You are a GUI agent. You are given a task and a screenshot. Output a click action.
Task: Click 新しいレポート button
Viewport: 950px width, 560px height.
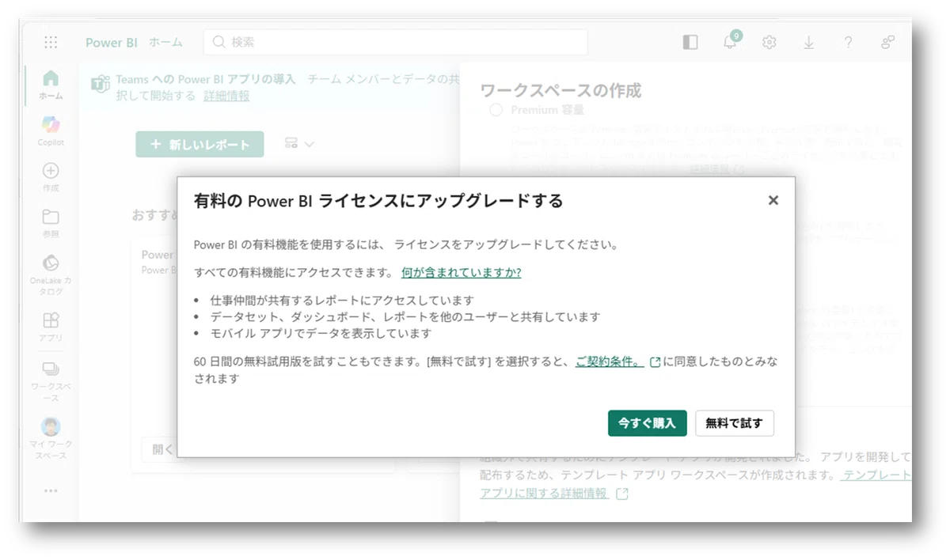(199, 144)
